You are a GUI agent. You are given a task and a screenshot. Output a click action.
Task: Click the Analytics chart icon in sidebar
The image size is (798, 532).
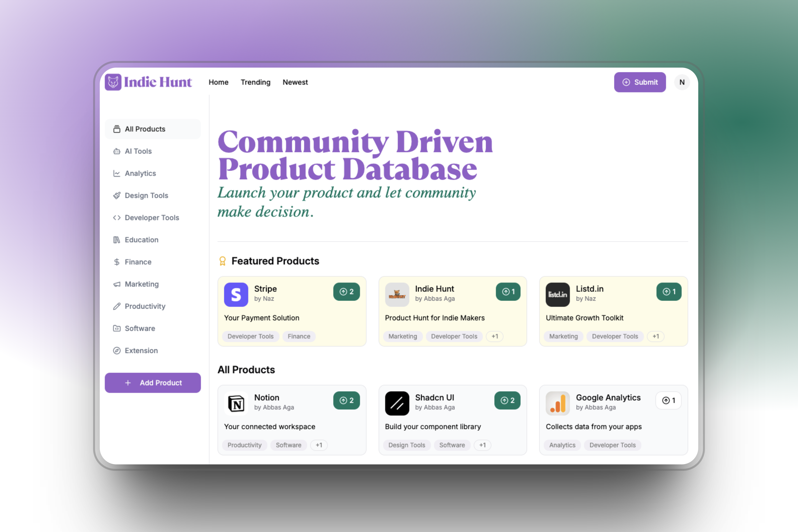tap(117, 173)
